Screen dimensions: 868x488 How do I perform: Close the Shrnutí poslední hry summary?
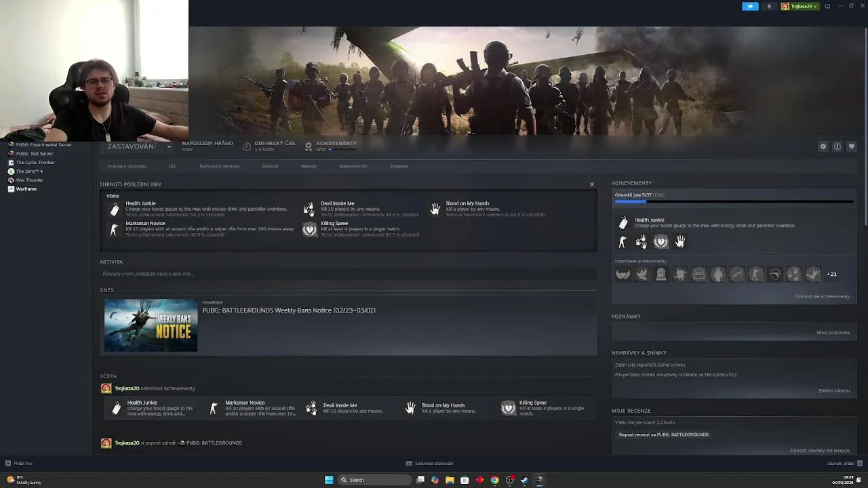(591, 184)
